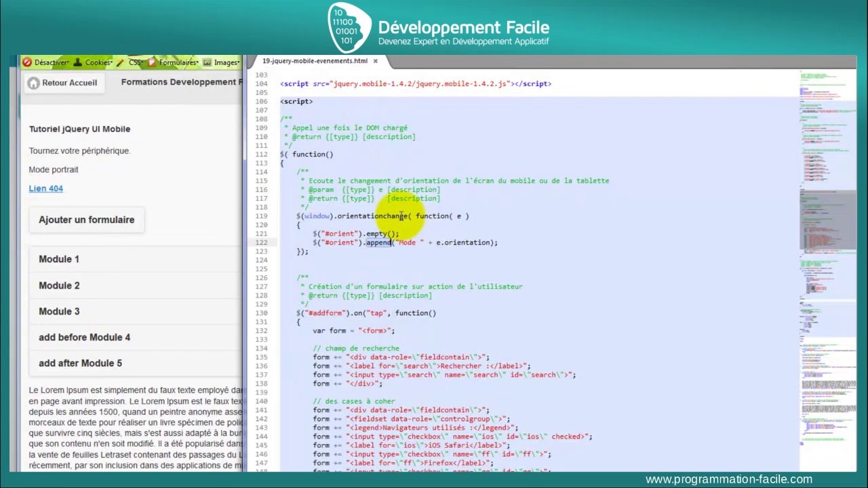Click the 'des cases à coher' comment
The width and height of the screenshot is (868, 488).
click(354, 401)
